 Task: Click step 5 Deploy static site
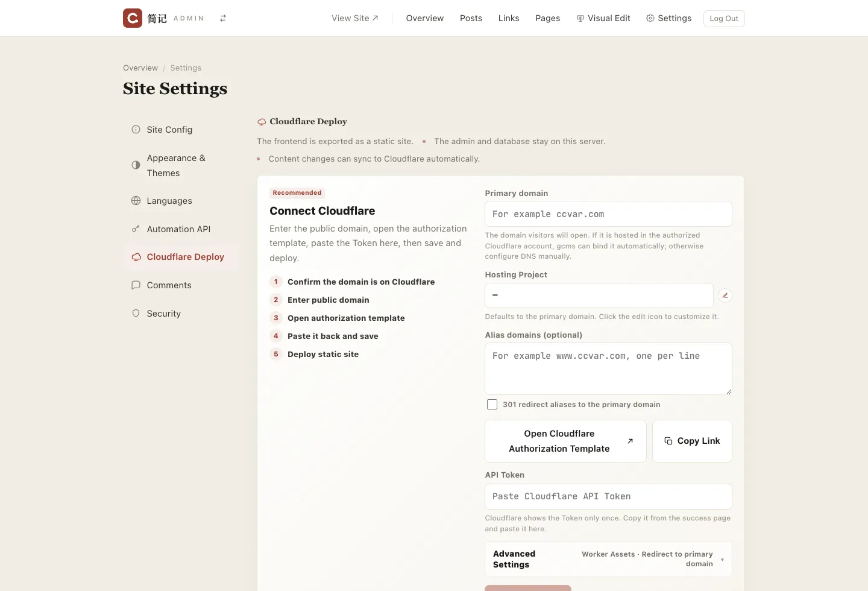[x=315, y=354]
